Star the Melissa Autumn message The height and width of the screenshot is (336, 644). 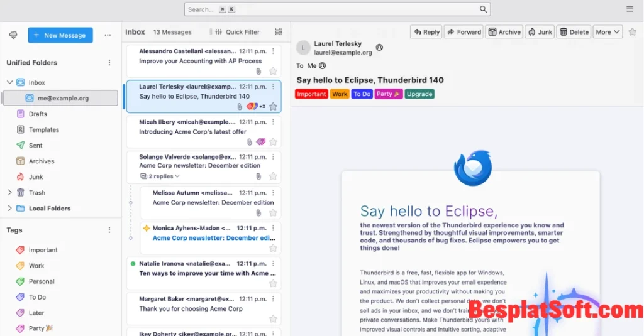click(273, 213)
